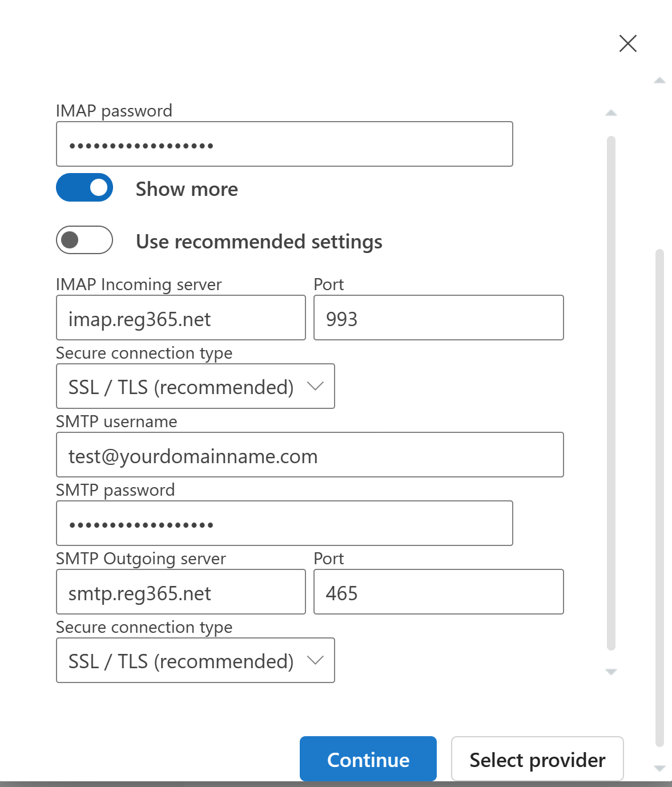
Task: Click the Select provider button
Action: point(537,759)
